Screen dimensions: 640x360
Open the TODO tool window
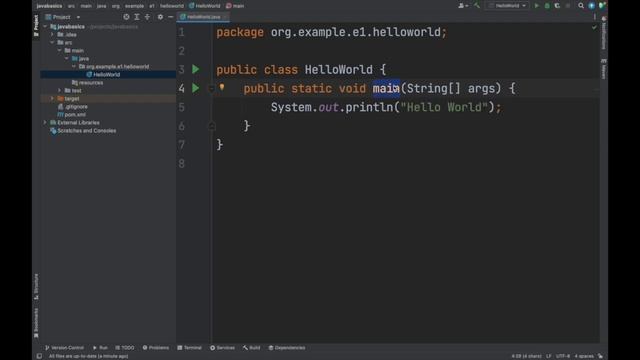tap(124, 348)
